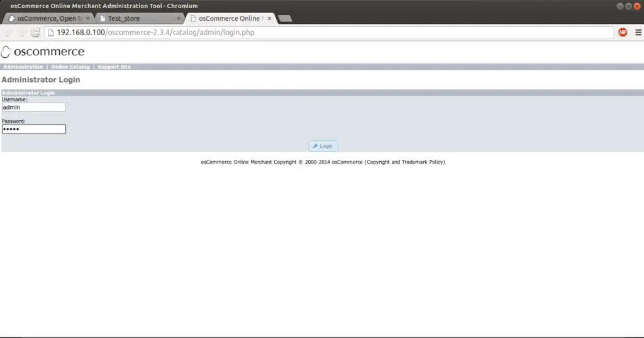
Task: Go forward to the next page
Action: (x=22, y=33)
